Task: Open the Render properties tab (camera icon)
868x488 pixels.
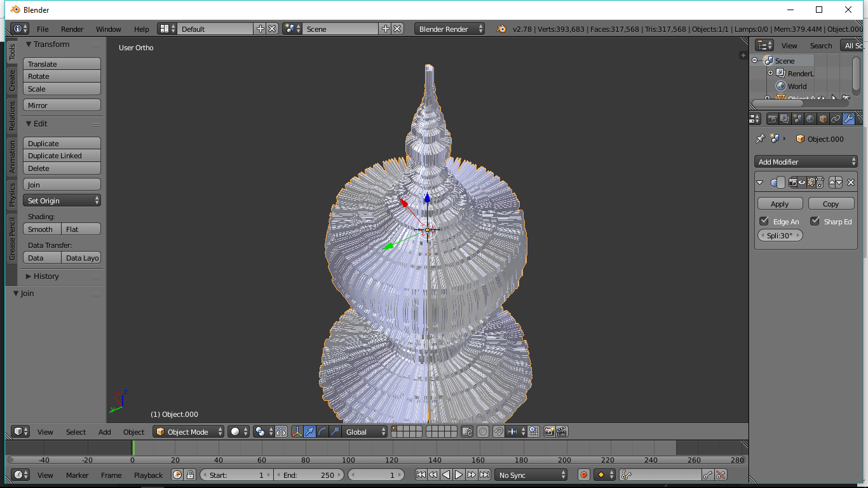Action: (x=772, y=119)
